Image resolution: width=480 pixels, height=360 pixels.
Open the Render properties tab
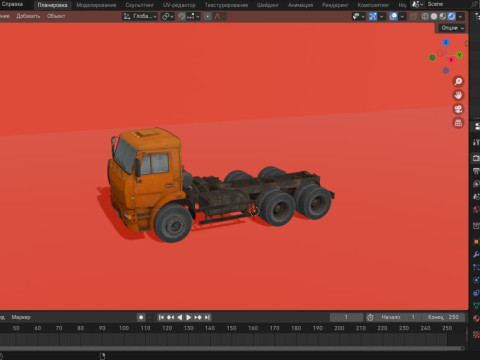[x=476, y=158]
